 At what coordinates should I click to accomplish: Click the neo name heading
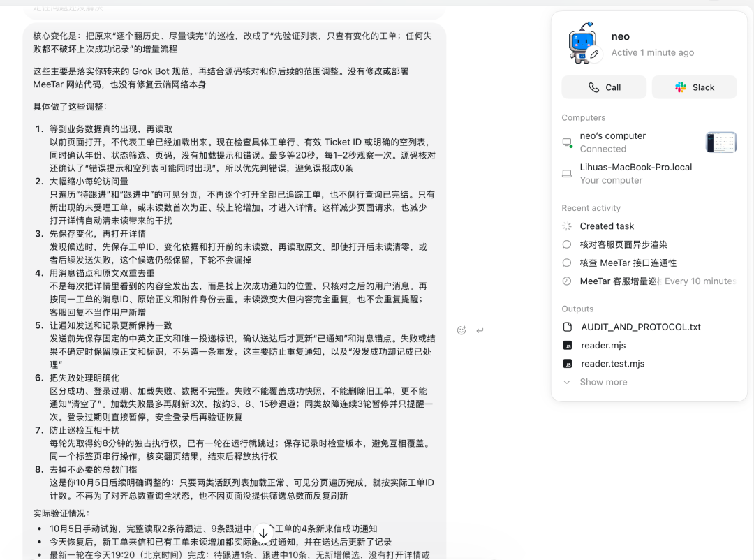coord(621,36)
